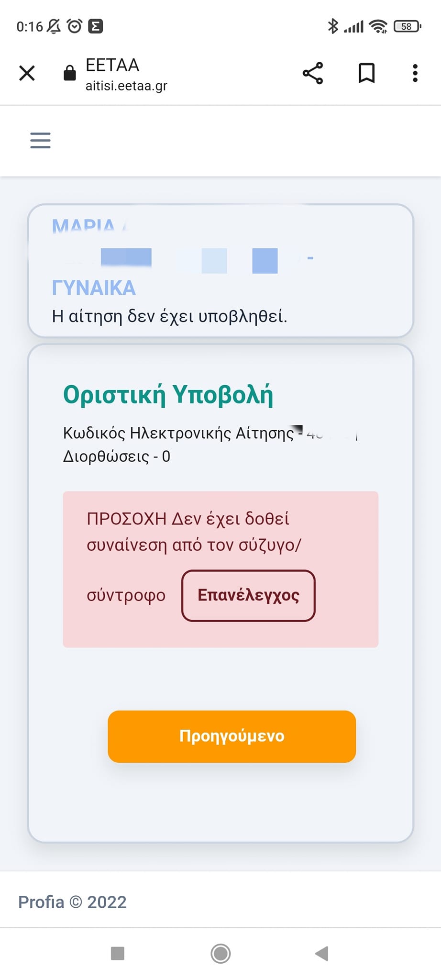The width and height of the screenshot is (441, 980).
Task: Open the three-dot overflow menu
Action: tap(415, 73)
